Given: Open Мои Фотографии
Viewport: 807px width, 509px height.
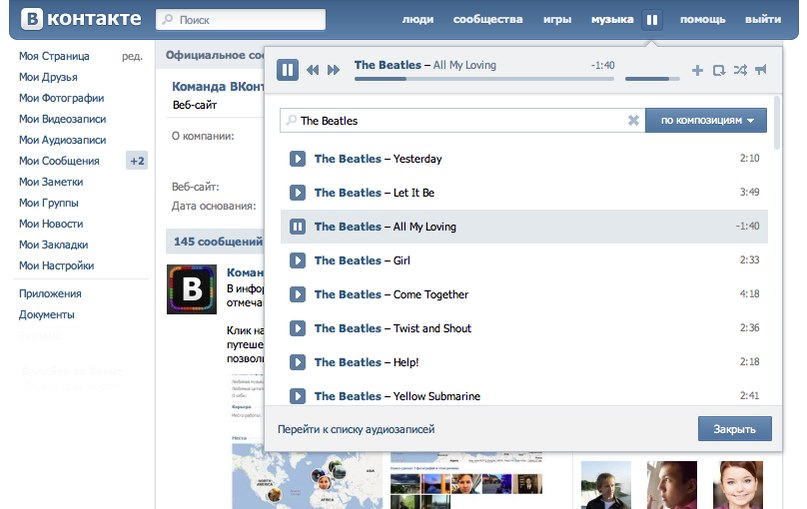Looking at the screenshot, I should click(x=61, y=98).
